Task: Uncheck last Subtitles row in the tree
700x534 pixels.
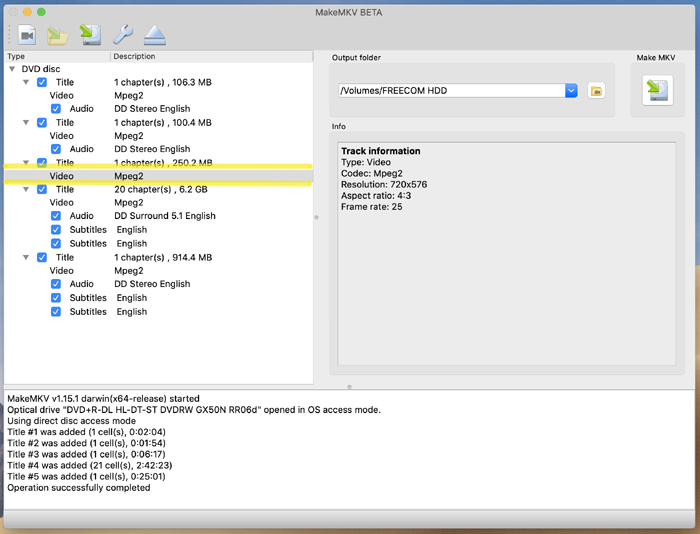Action: [56, 311]
